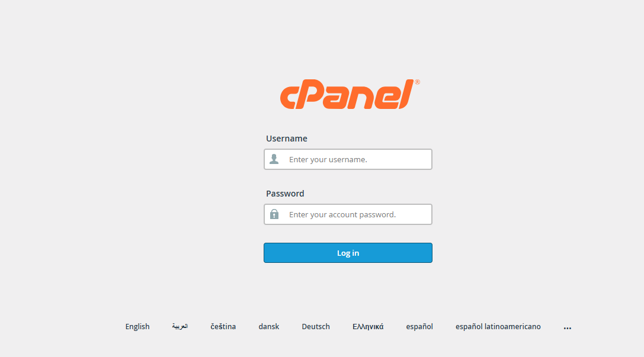Click the "Enter your username." placeholder text
This screenshot has height=357, width=644.
point(328,159)
